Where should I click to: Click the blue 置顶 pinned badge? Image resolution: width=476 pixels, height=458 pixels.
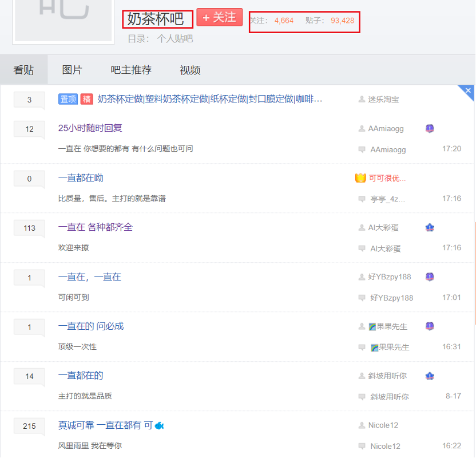(x=68, y=98)
